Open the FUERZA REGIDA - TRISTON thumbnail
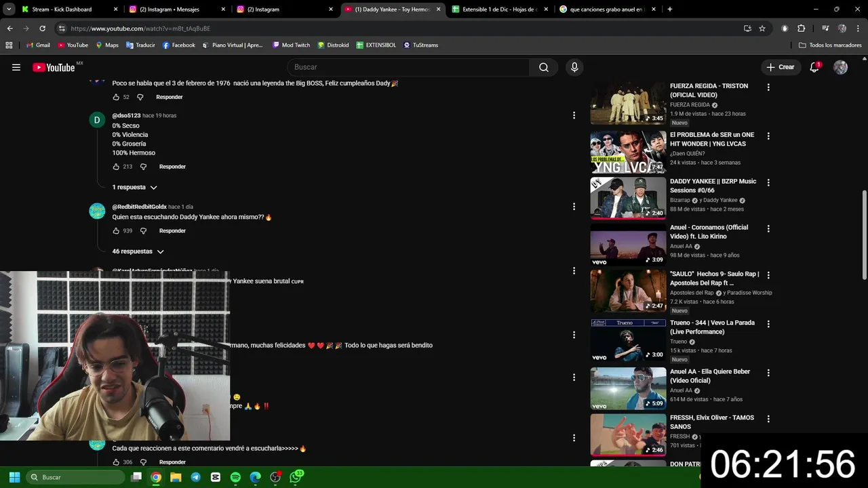Screen dimensions: 868x488 628,103
